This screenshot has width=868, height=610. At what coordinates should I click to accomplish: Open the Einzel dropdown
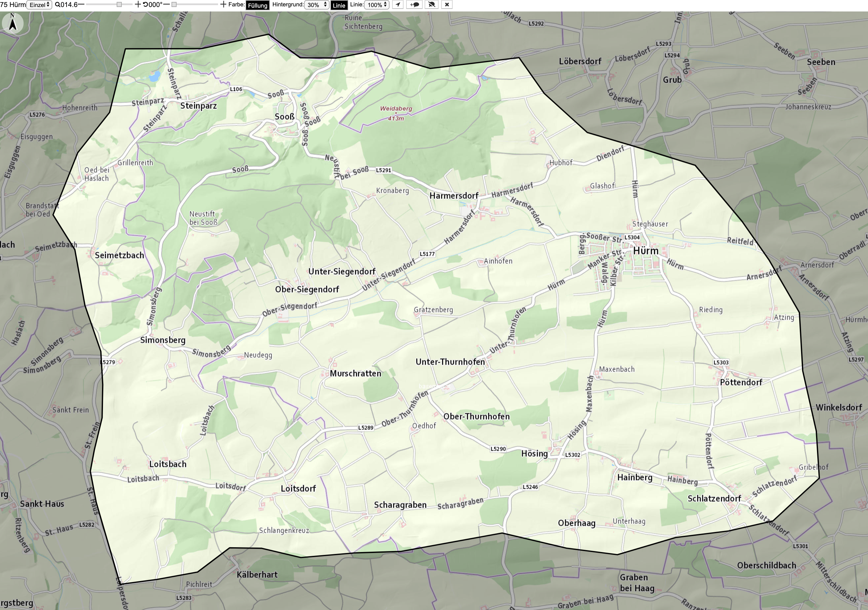coord(39,5)
